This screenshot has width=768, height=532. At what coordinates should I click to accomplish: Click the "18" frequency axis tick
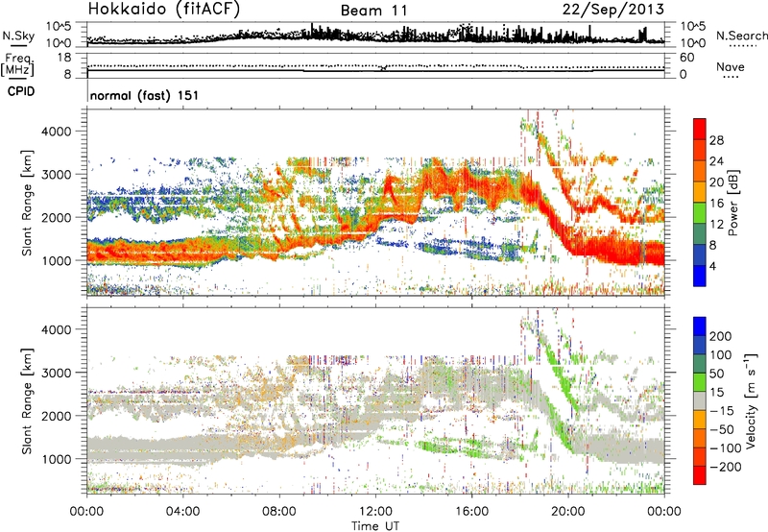coord(64,58)
